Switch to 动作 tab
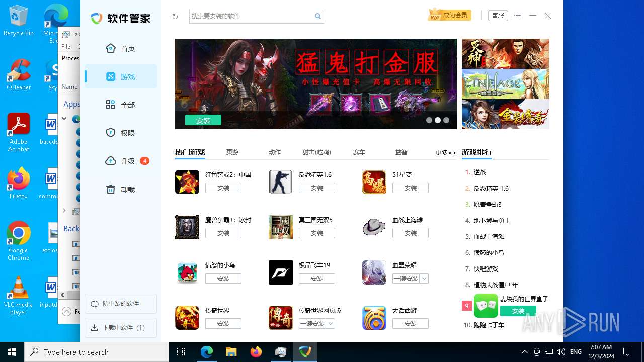This screenshot has height=362, width=644. click(x=275, y=152)
